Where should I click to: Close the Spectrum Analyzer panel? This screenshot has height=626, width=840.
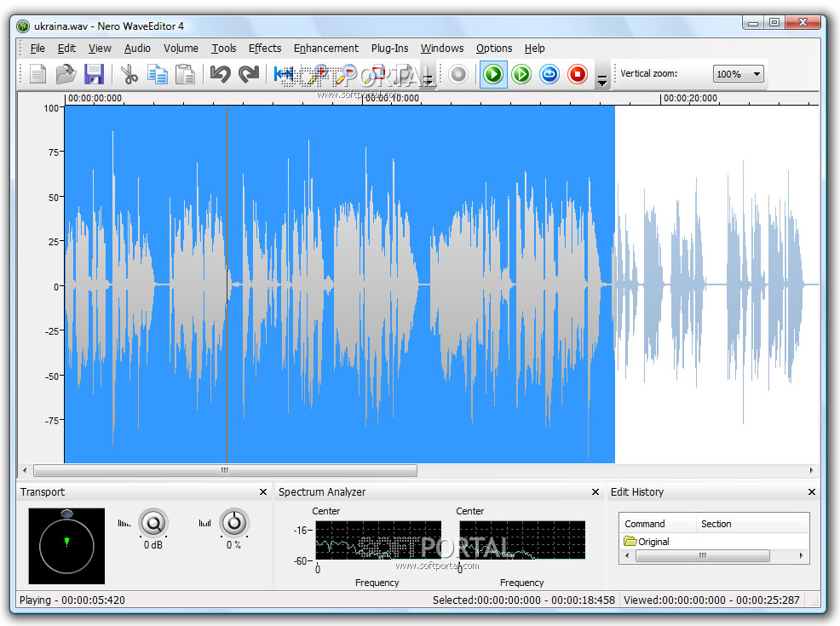click(595, 491)
